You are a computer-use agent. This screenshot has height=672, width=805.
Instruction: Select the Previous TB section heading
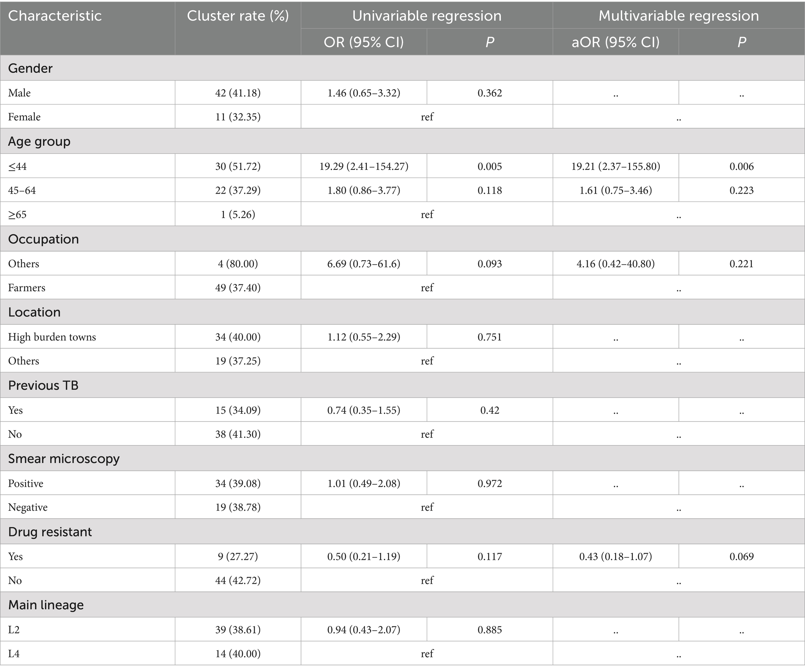coord(43,385)
